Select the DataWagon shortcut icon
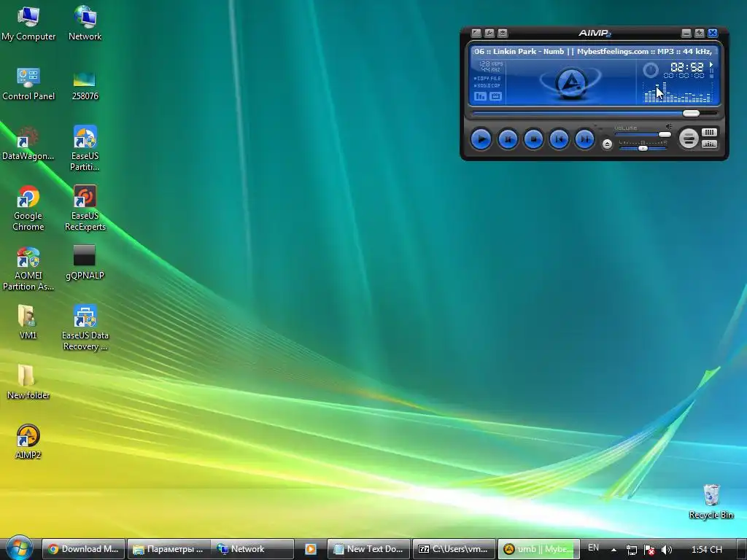The image size is (747, 560). coord(28,144)
